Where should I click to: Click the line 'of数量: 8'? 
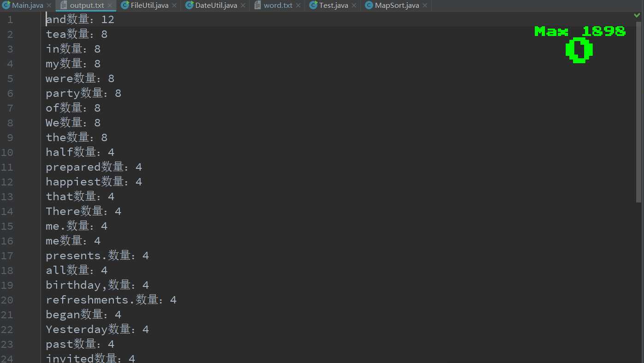(x=73, y=108)
